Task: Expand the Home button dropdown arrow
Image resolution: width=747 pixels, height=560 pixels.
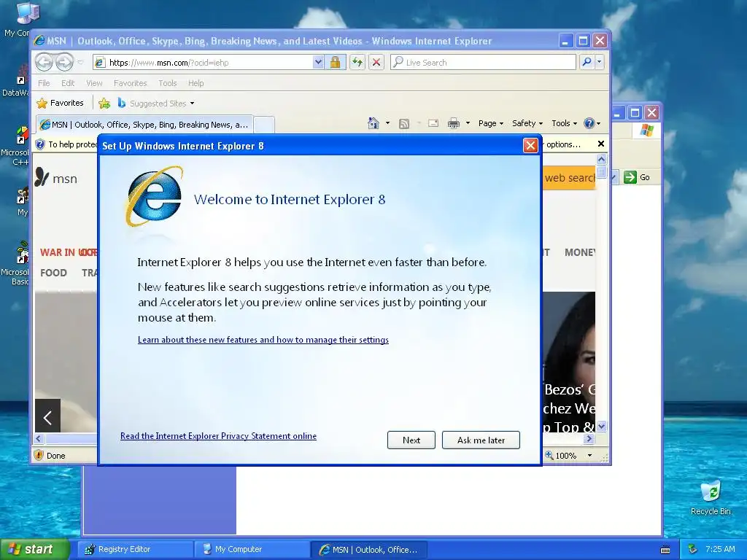Action: tap(387, 123)
